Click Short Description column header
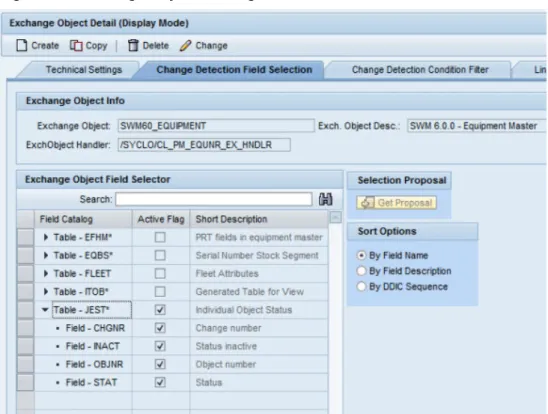 [259, 219]
